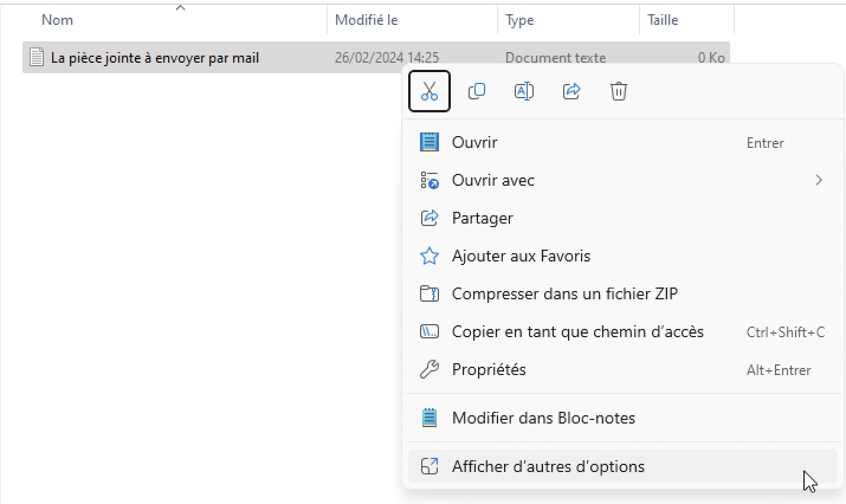Viewport: 846px width, 504px height.
Task: Click the Ouvrir avec icon
Action: (429, 180)
